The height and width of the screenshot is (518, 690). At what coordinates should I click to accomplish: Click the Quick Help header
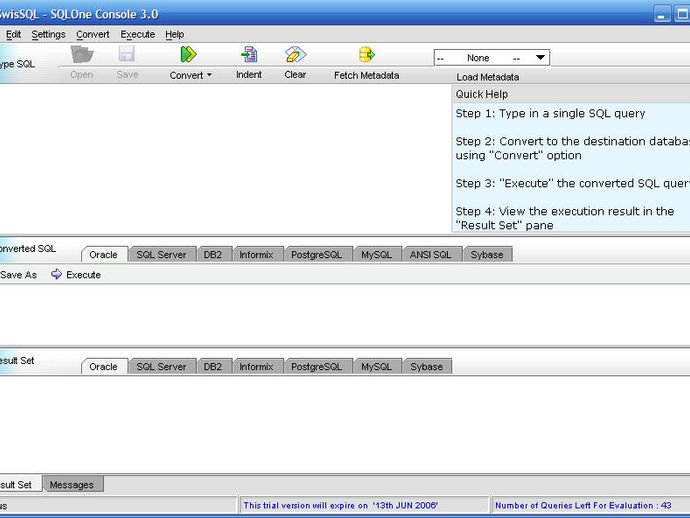click(x=571, y=94)
